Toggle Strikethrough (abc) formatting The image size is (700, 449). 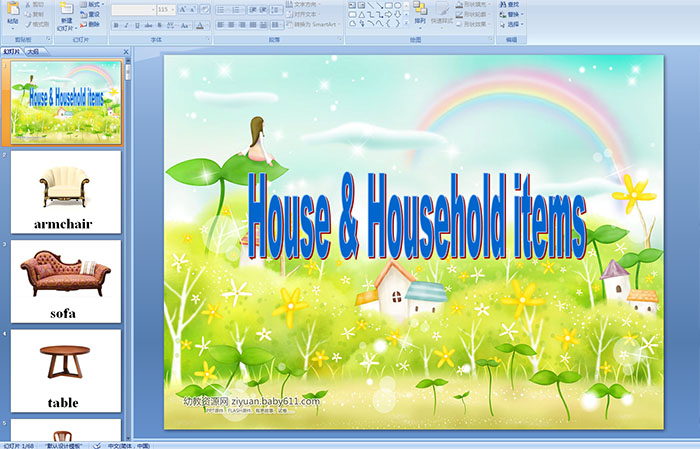(148, 25)
